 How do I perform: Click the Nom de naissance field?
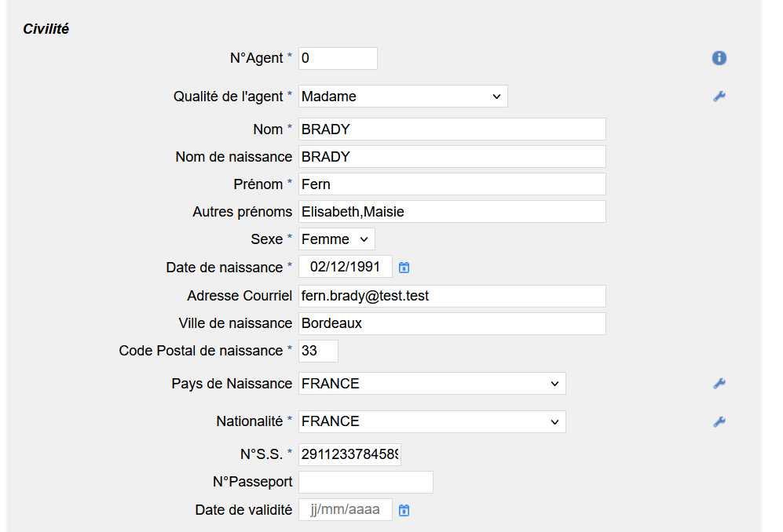click(452, 157)
